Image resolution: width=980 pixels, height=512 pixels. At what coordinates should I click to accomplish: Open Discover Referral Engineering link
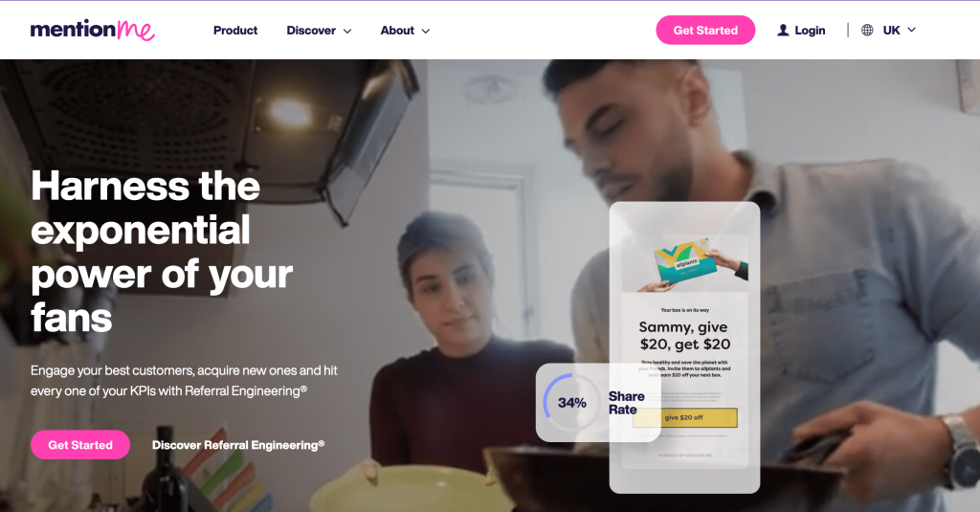(238, 445)
